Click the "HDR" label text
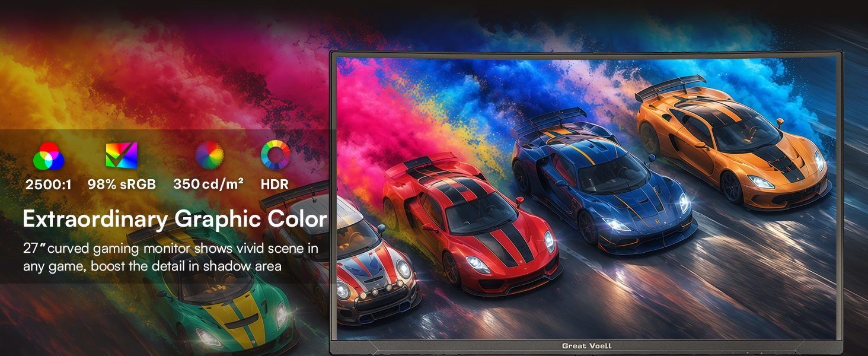The image size is (868, 356). click(275, 185)
